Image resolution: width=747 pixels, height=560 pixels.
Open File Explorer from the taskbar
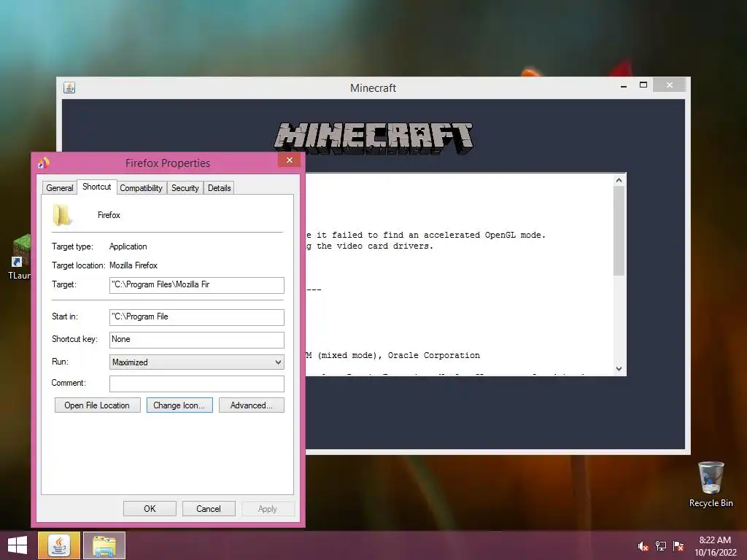(x=104, y=545)
